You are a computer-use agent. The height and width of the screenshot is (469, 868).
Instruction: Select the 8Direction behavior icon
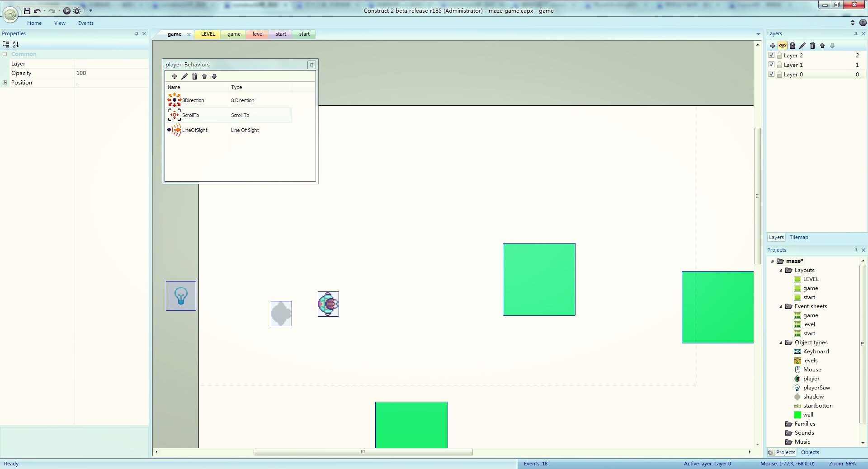pos(175,100)
